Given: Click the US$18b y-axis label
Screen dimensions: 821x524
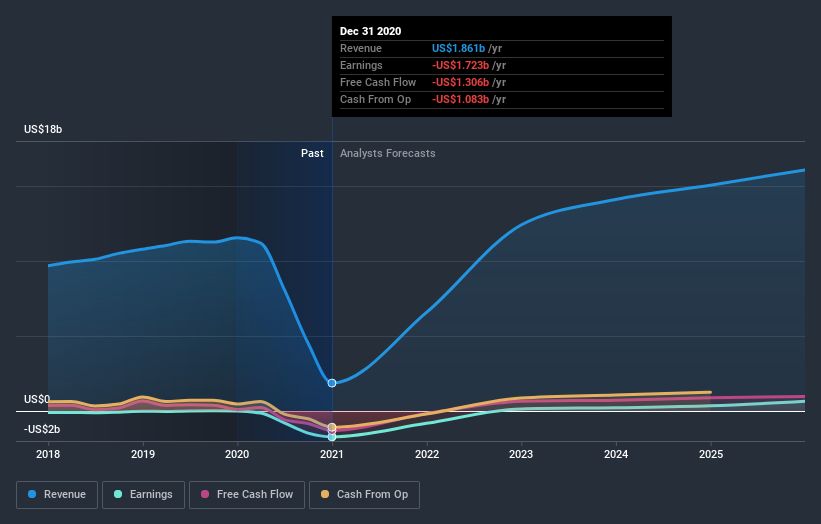Looking at the screenshot, I should [x=43, y=129].
